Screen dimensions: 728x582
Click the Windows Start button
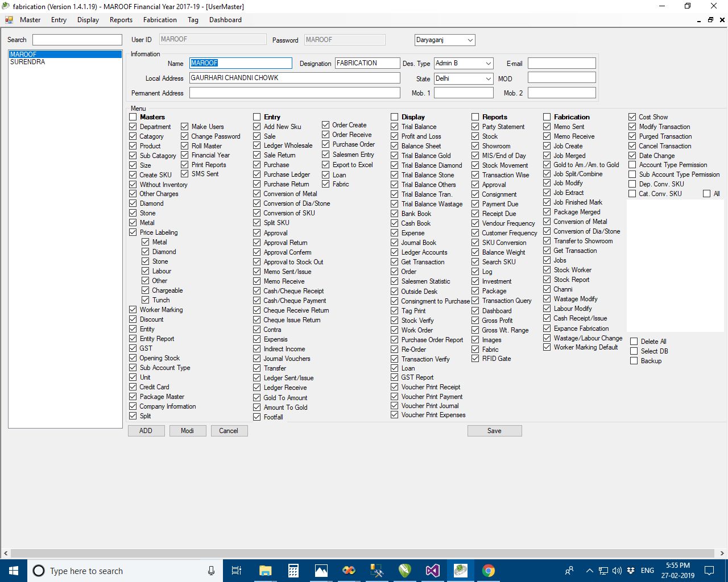(x=13, y=571)
